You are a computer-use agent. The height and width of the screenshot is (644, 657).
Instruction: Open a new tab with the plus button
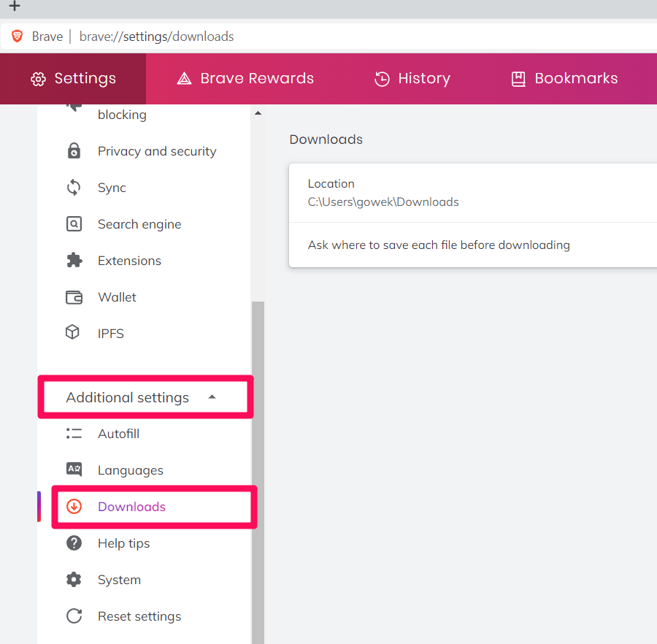point(15,6)
